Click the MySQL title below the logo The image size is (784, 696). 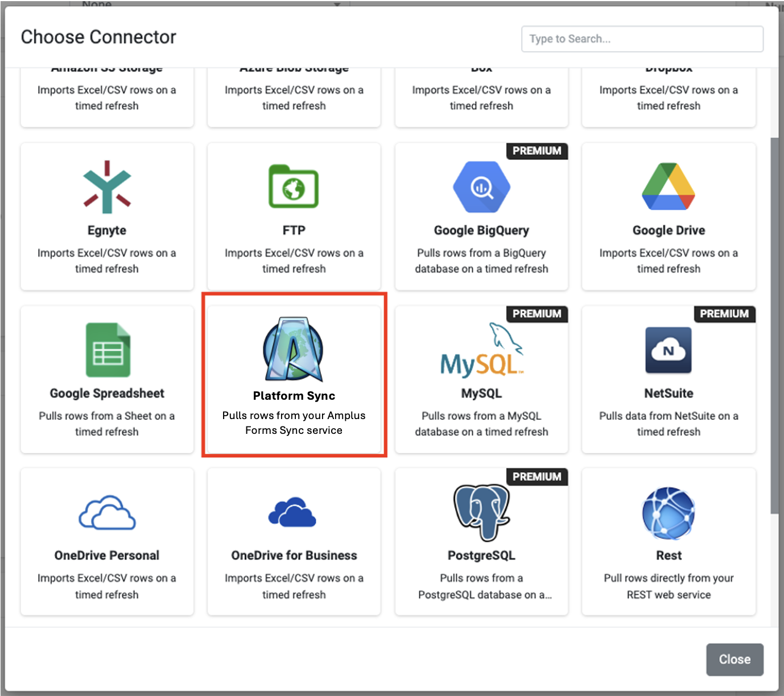click(481, 393)
